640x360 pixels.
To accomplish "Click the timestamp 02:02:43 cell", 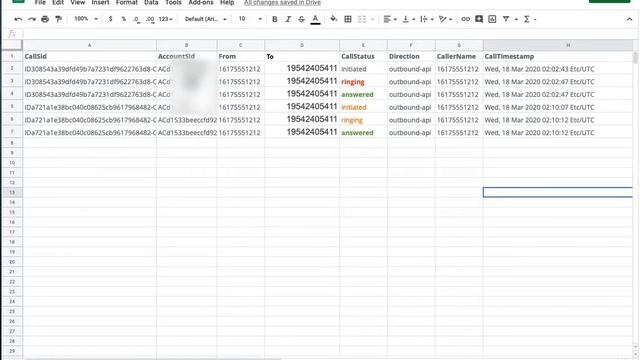I will [558, 69].
